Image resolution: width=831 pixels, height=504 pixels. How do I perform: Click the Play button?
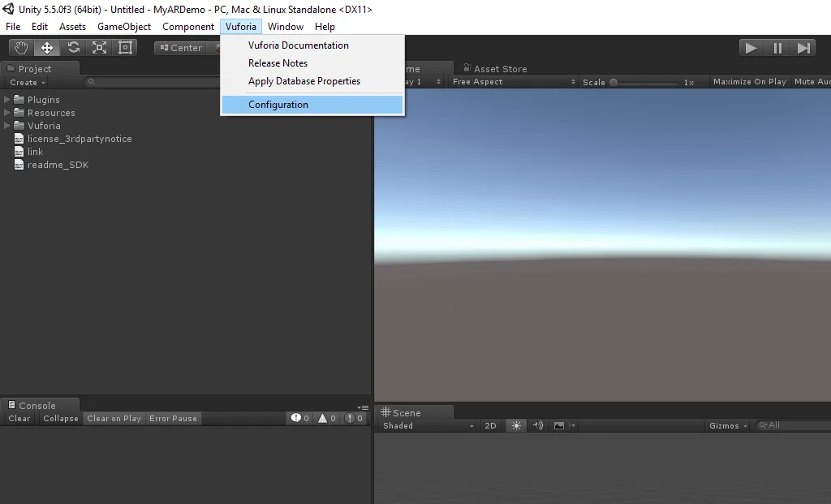pos(751,47)
